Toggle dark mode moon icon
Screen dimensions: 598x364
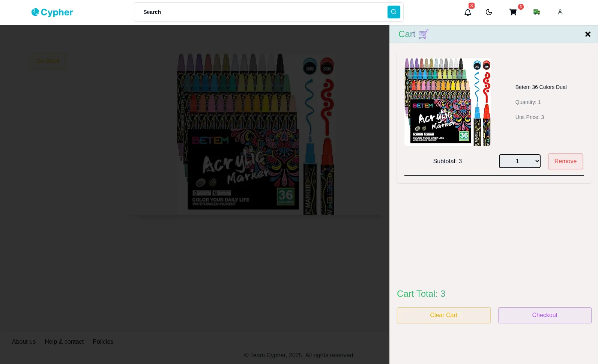pos(488,12)
